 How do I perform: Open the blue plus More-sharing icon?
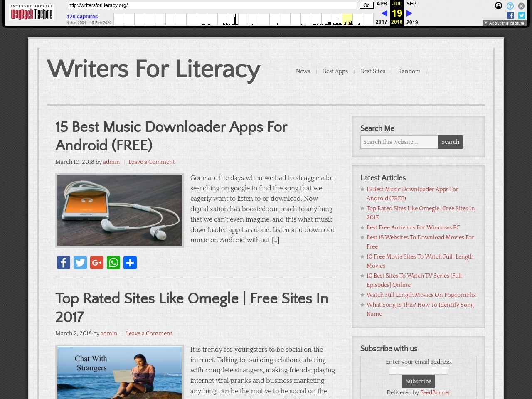(130, 263)
